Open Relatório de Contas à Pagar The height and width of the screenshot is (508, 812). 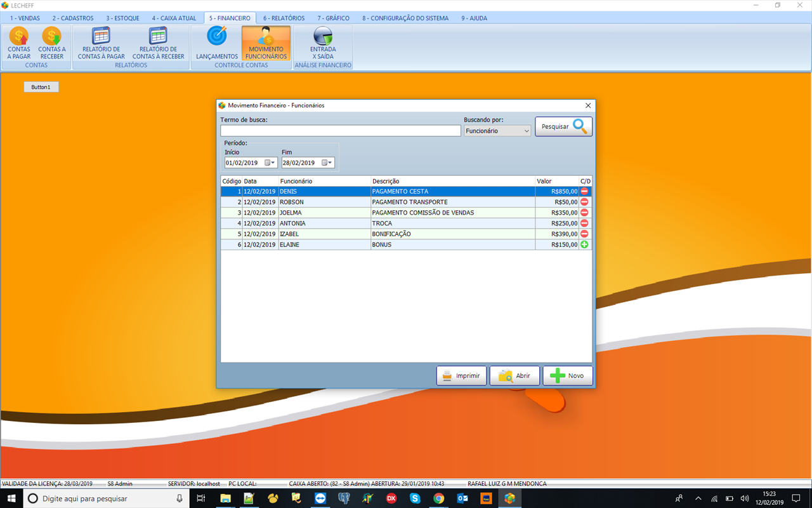pos(101,43)
